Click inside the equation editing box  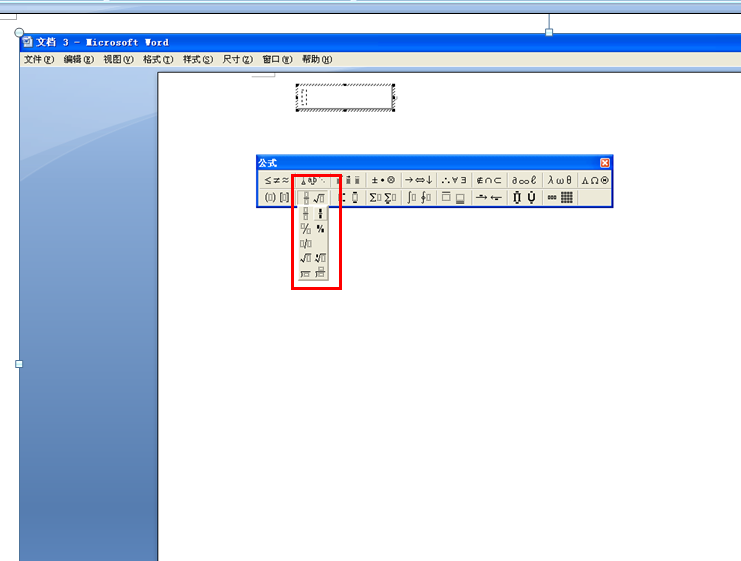tap(345, 97)
